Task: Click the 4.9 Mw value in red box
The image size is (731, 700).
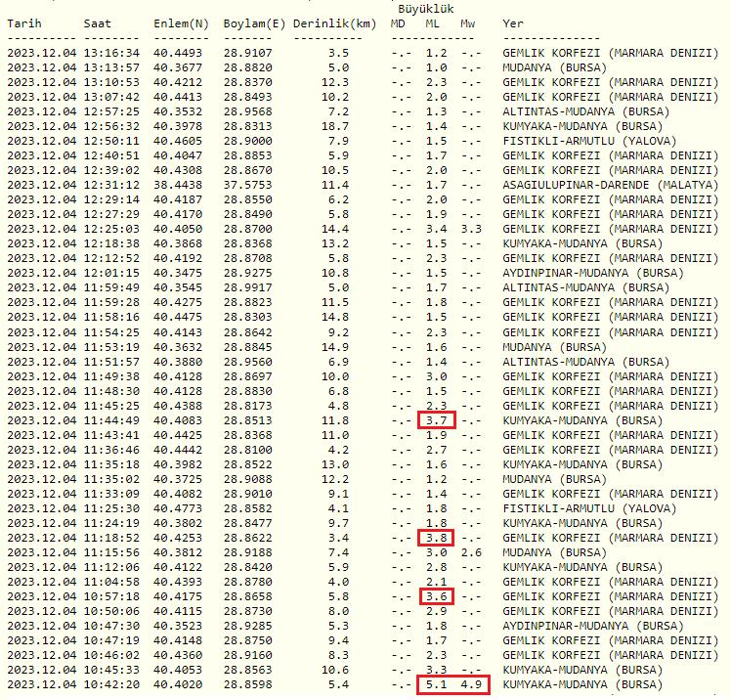Action: click(471, 684)
